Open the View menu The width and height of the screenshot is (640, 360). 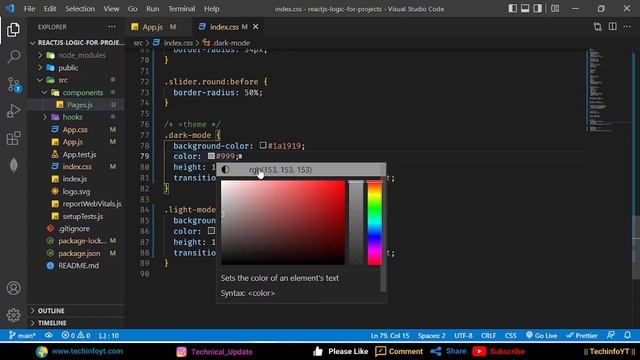coord(111,9)
